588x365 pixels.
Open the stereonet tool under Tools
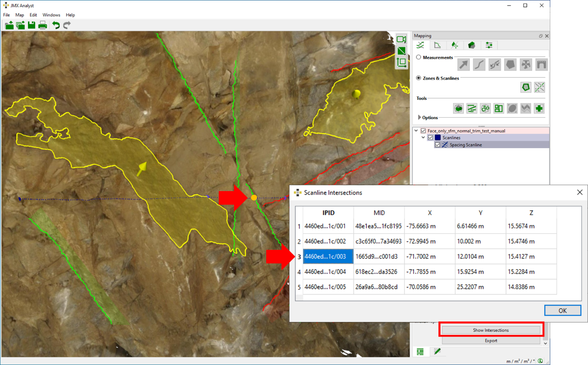tap(458, 108)
